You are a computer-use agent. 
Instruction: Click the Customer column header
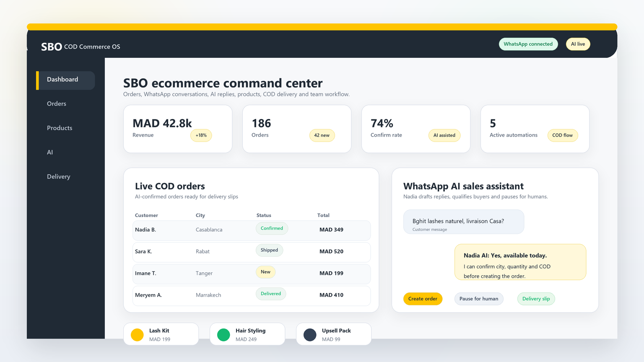tap(146, 215)
